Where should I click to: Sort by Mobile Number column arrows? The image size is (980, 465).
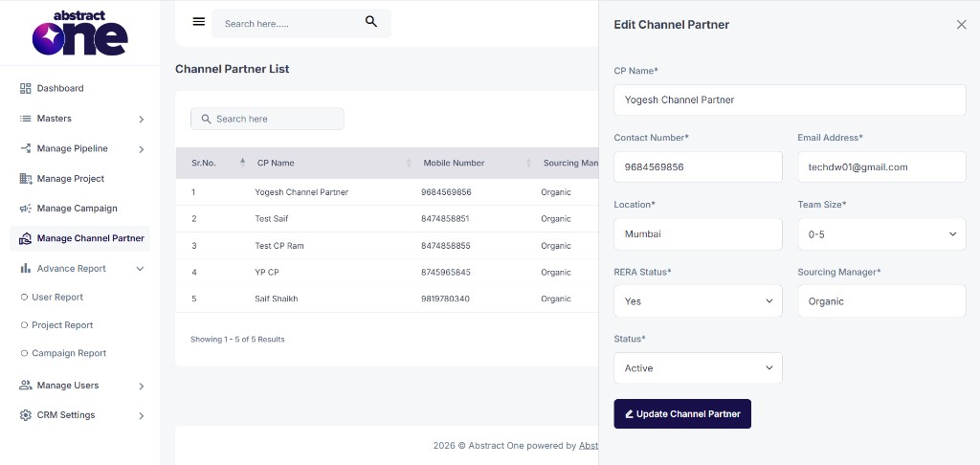pyautogui.click(x=528, y=163)
